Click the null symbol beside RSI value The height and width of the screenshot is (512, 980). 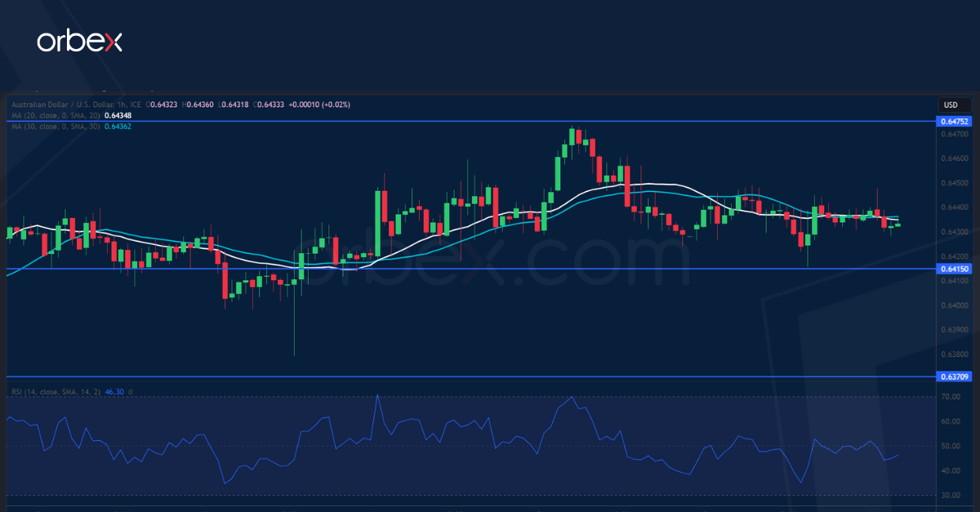[x=131, y=392]
